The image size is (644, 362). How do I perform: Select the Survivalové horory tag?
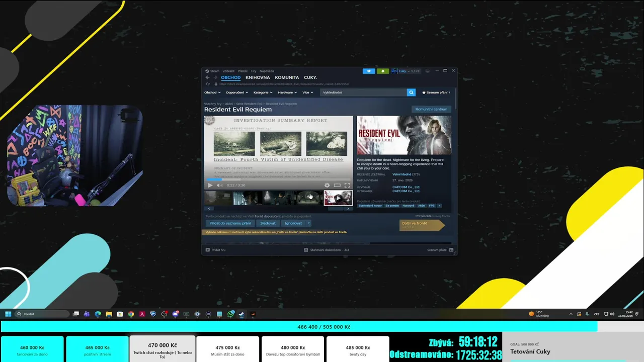(370, 206)
